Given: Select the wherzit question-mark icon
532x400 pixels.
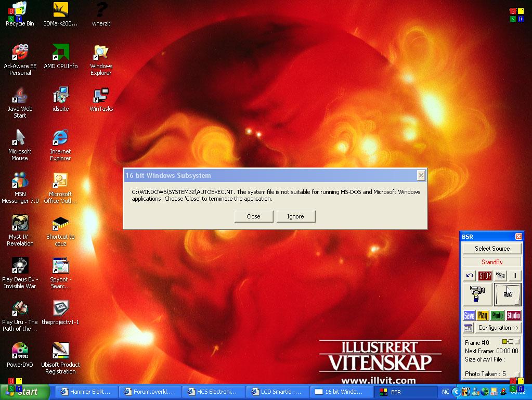Looking at the screenshot, I should (x=101, y=14).
